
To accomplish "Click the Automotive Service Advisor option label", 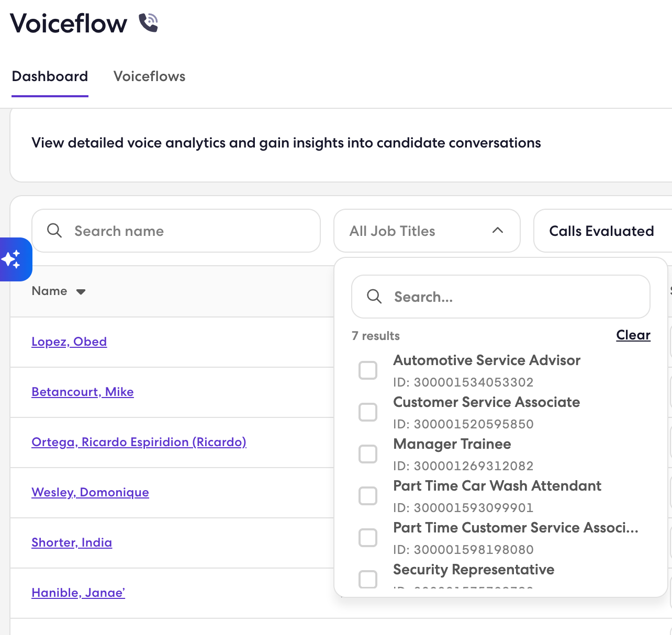I will point(487,360).
